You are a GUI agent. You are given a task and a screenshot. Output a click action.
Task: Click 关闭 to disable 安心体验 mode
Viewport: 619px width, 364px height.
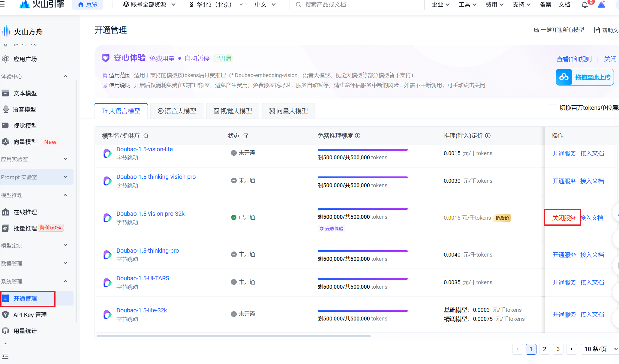(x=610, y=59)
